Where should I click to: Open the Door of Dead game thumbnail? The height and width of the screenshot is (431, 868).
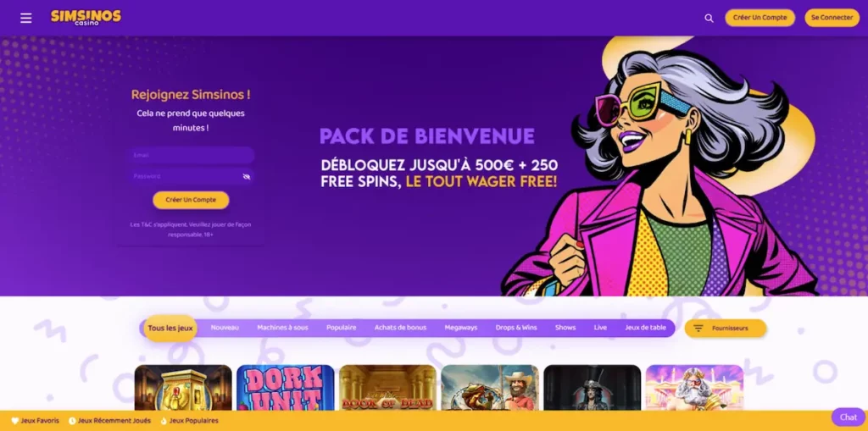point(387,387)
